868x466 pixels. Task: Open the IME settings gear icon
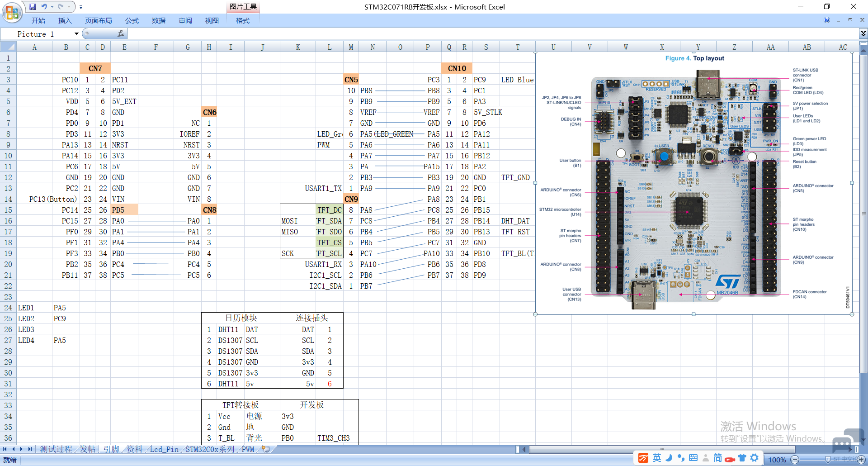(754, 458)
